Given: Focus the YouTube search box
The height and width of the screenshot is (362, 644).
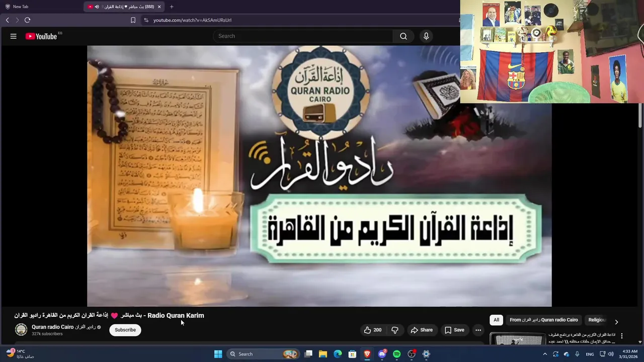Looking at the screenshot, I should (303, 36).
